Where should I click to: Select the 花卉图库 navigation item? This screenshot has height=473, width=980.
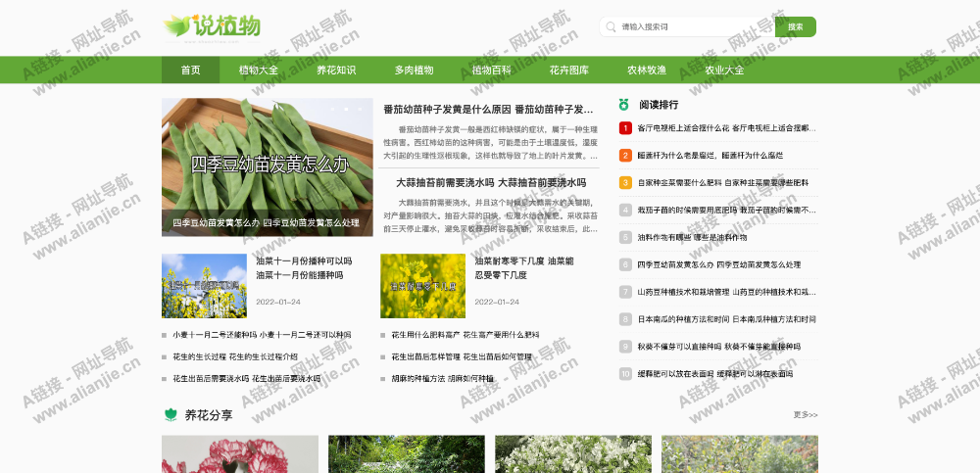coord(568,71)
